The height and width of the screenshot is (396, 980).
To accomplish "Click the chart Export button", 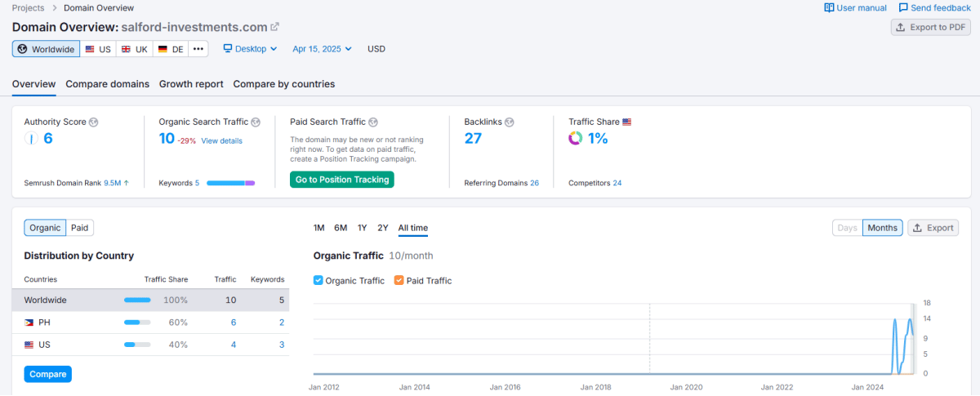I will coord(933,228).
